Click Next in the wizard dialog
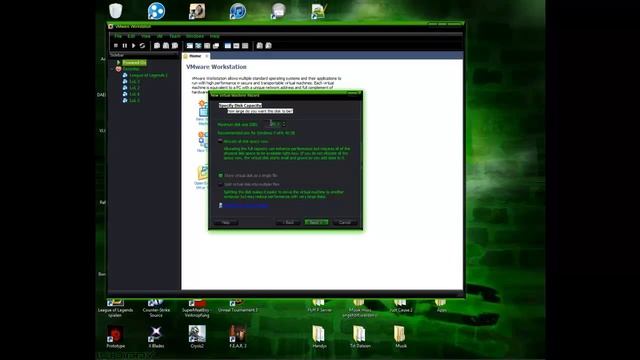This screenshot has height=360, width=640. click(x=316, y=222)
